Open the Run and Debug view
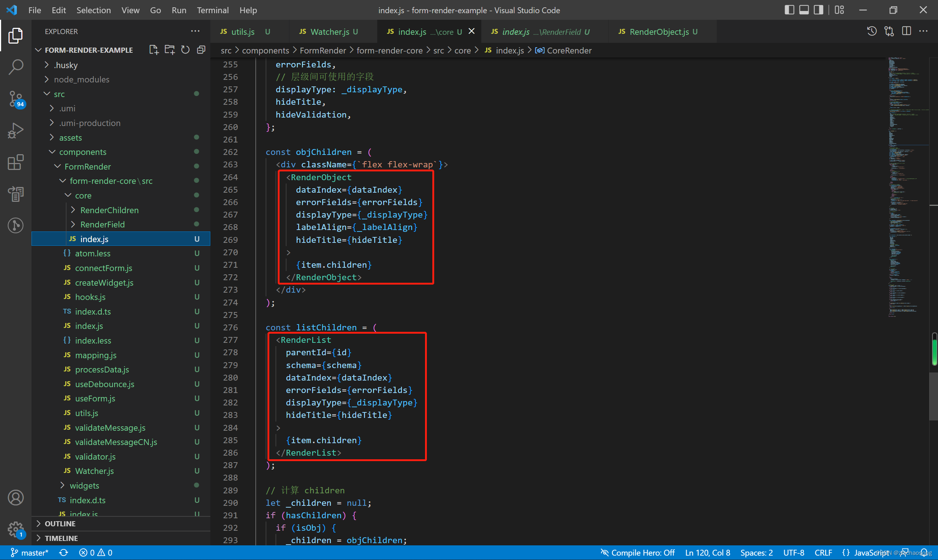Screen dimensions: 938x560 (x=15, y=130)
